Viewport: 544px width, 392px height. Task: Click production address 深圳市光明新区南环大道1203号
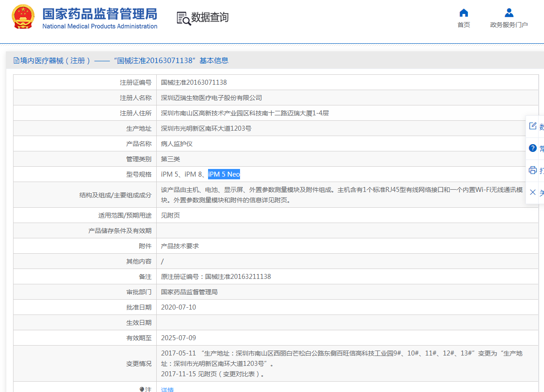pyautogui.click(x=206, y=128)
